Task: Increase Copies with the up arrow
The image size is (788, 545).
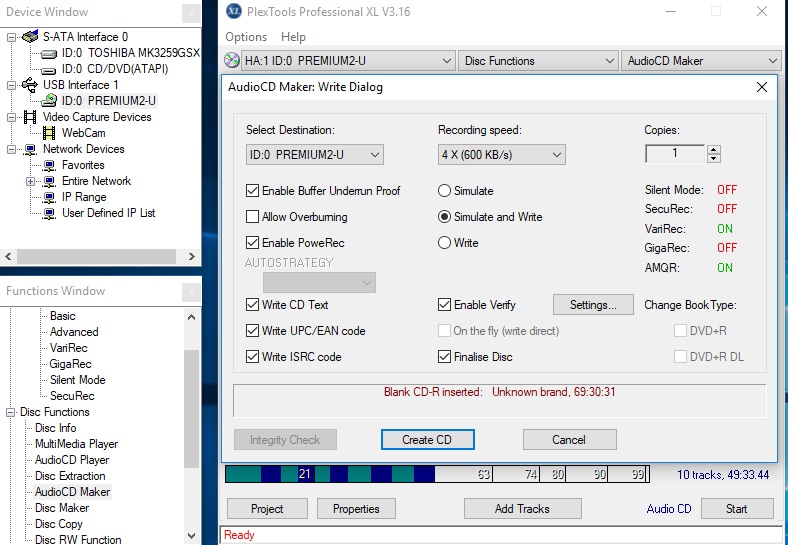Action: [714, 149]
